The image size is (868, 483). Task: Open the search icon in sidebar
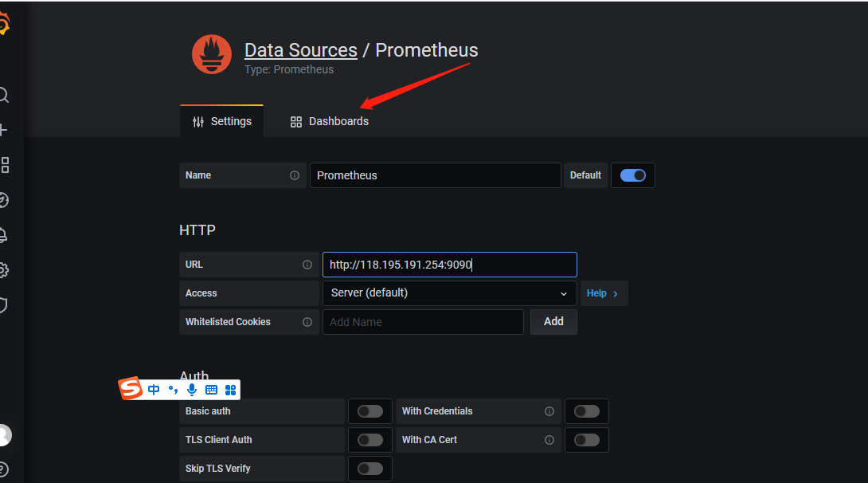pos(3,96)
